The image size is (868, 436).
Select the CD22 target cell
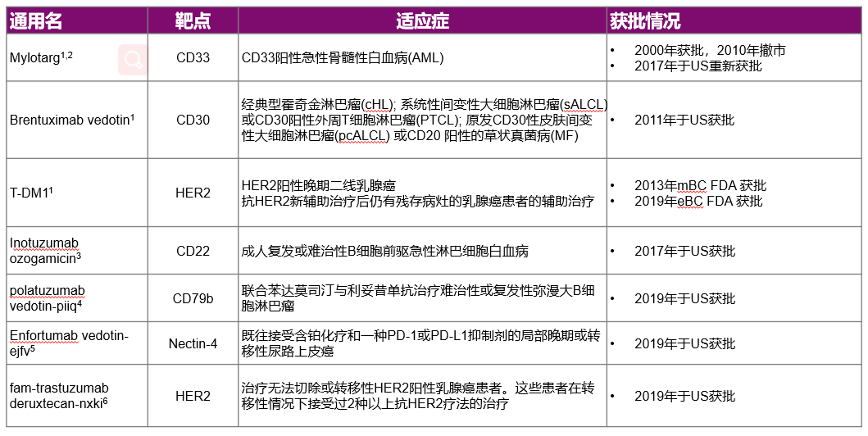(193, 251)
